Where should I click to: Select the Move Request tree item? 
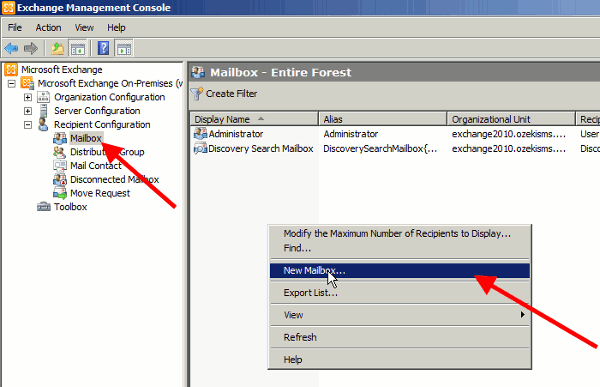coord(100,193)
